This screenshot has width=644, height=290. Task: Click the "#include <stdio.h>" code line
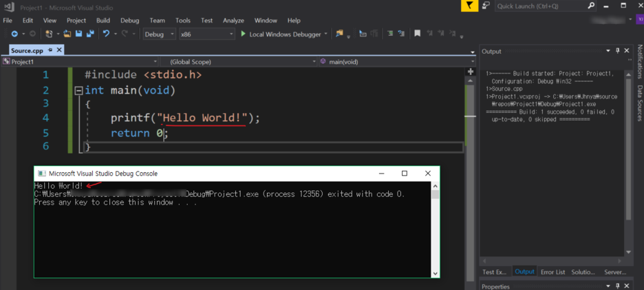(143, 75)
